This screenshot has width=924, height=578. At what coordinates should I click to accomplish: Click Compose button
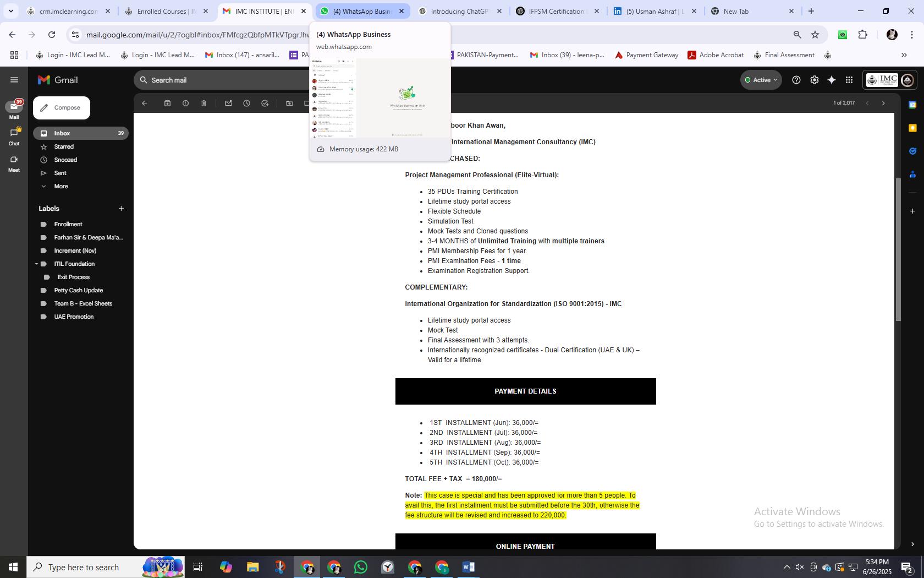[62, 108]
